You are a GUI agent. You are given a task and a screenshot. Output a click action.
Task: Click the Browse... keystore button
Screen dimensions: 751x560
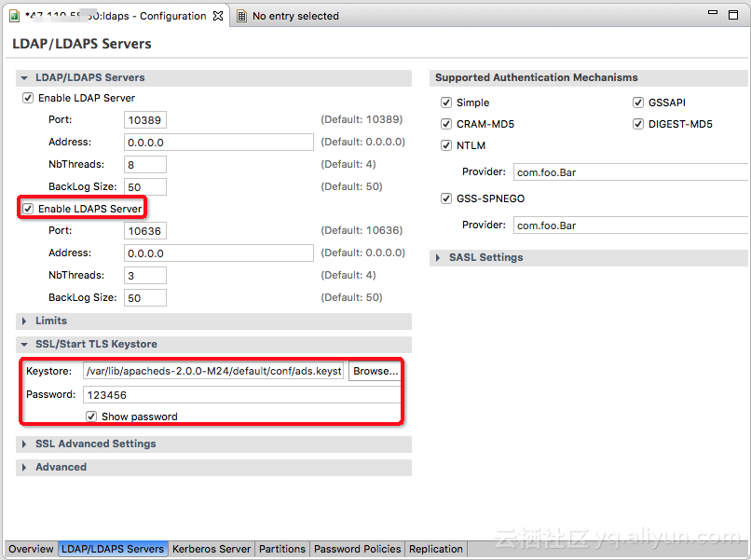coord(375,371)
